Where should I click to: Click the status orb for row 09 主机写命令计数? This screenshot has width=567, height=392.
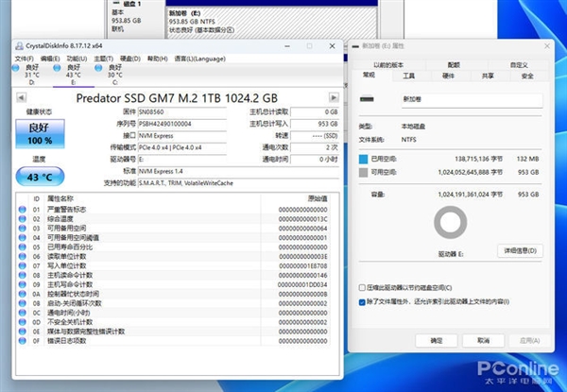point(23,284)
